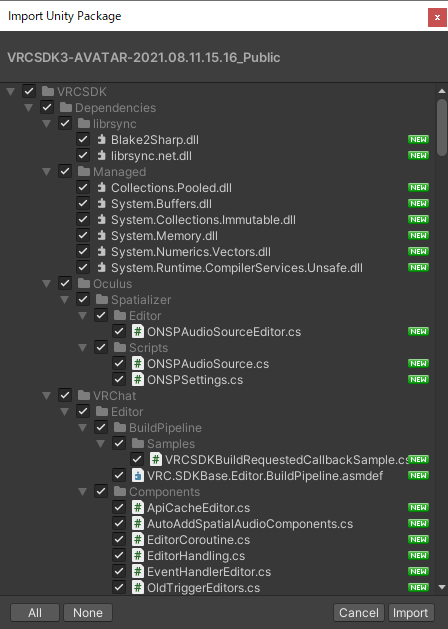Click the System.Buffers.dll plugin icon
This screenshot has height=629, width=448.
pos(102,204)
